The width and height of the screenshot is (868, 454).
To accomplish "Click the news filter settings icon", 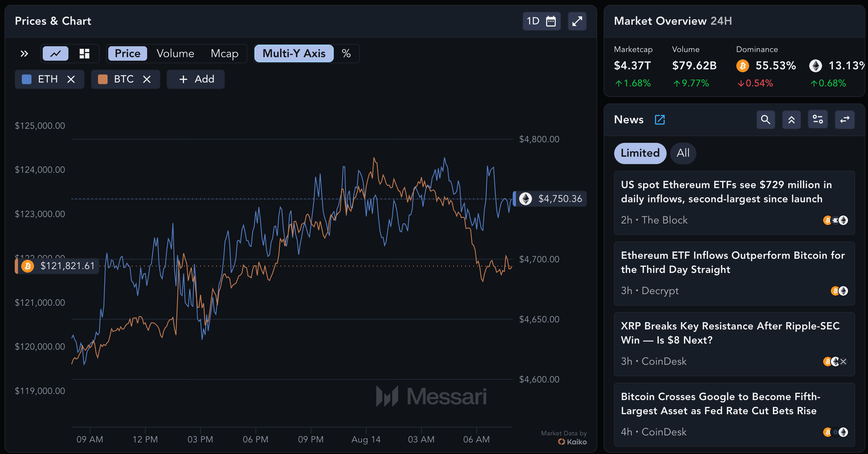I will click(x=818, y=119).
